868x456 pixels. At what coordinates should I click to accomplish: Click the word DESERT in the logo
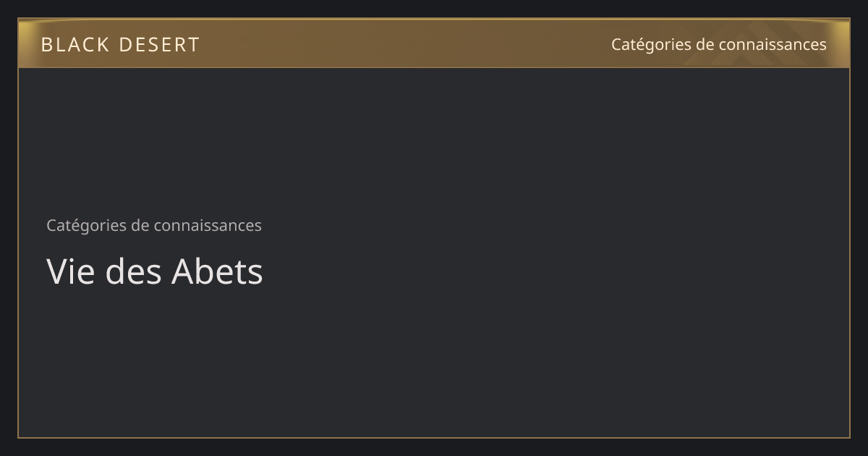pos(160,45)
